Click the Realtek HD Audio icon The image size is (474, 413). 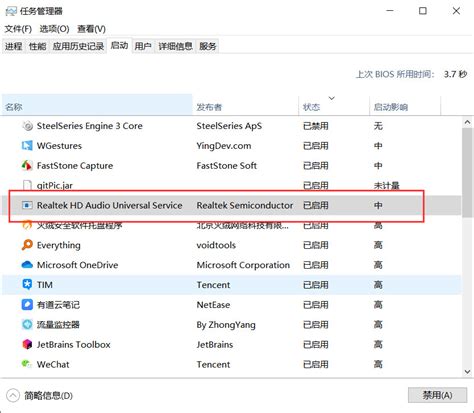coord(27,205)
